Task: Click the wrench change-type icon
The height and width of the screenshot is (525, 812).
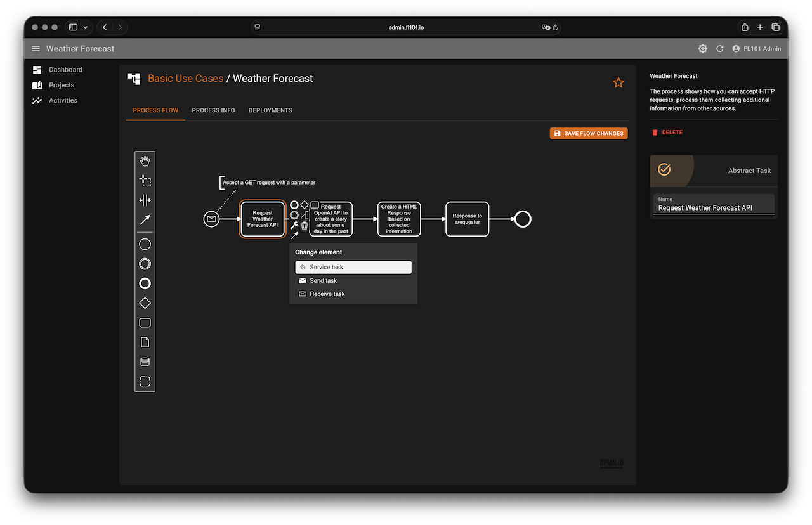Action: [x=294, y=225]
